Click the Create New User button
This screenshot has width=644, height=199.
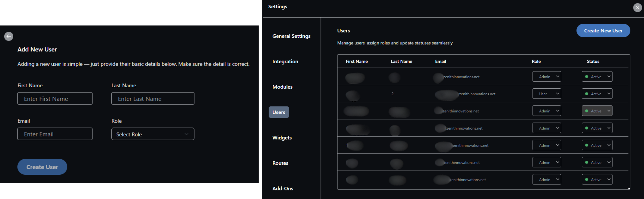(x=603, y=31)
